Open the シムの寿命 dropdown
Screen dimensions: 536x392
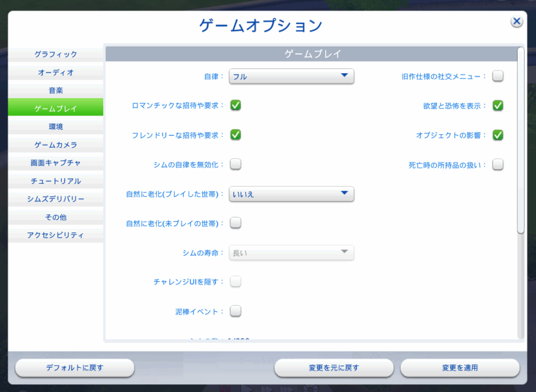[291, 253]
